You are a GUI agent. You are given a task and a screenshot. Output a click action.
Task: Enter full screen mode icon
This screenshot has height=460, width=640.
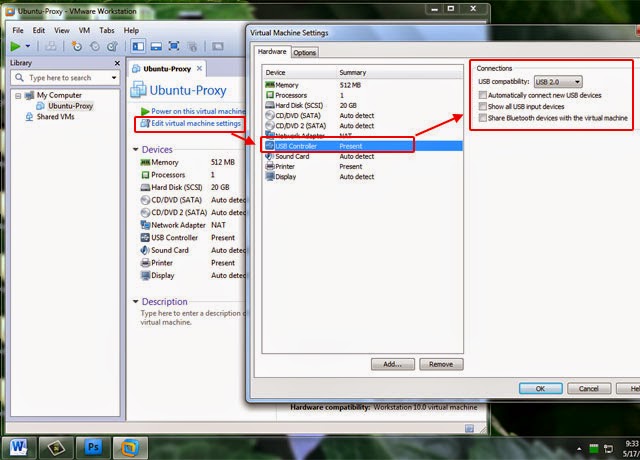coord(174,46)
